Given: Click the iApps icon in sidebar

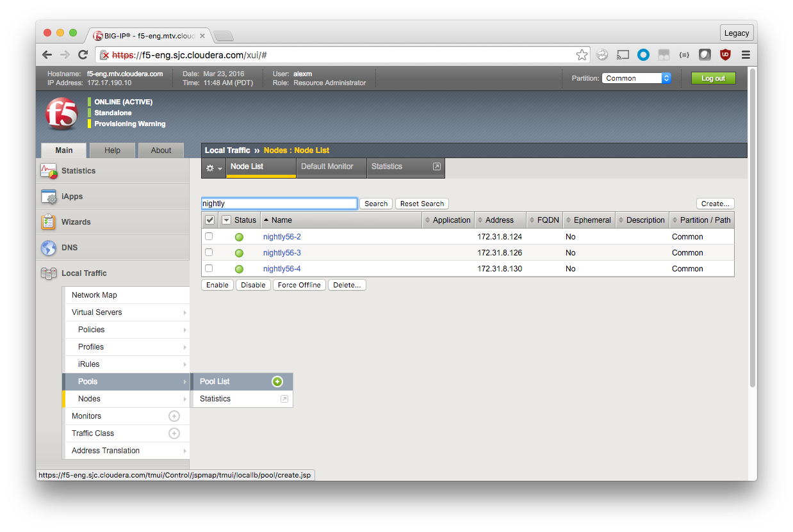Looking at the screenshot, I should click(x=49, y=197).
